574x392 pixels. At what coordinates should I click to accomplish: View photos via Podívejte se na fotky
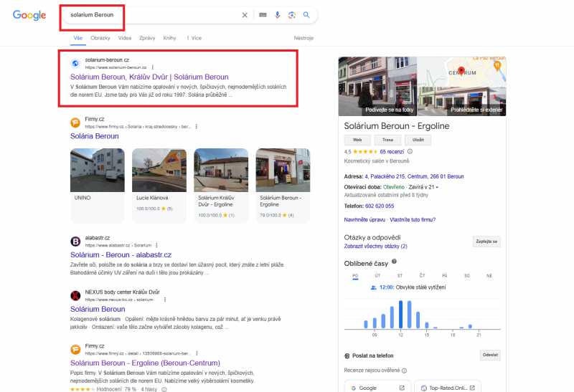point(378,86)
